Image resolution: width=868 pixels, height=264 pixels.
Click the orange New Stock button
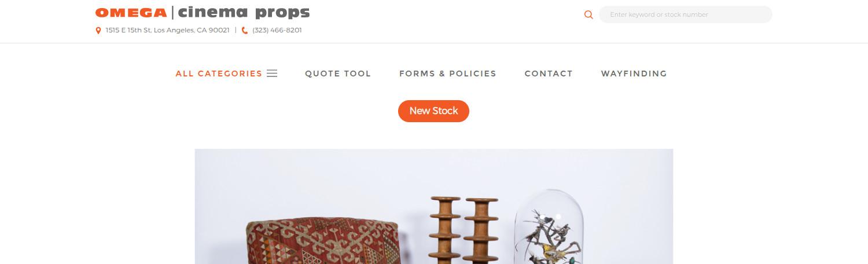(433, 111)
